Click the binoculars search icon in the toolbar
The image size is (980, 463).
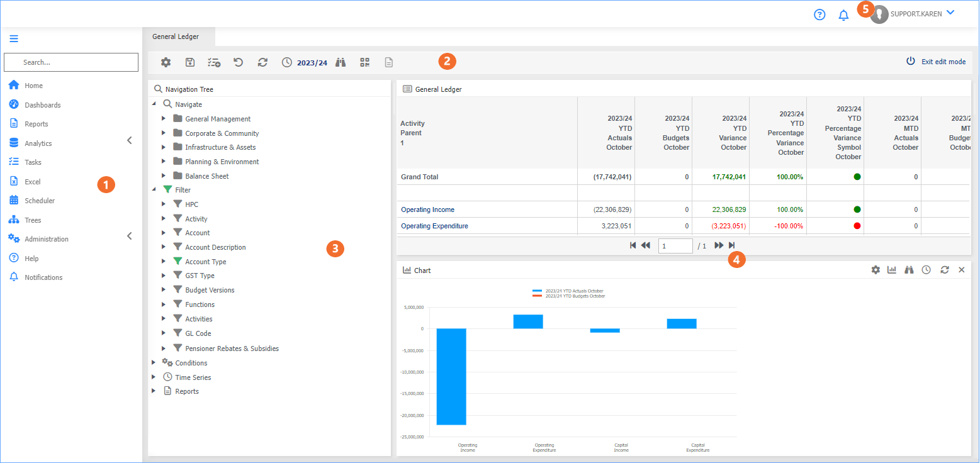click(x=340, y=62)
